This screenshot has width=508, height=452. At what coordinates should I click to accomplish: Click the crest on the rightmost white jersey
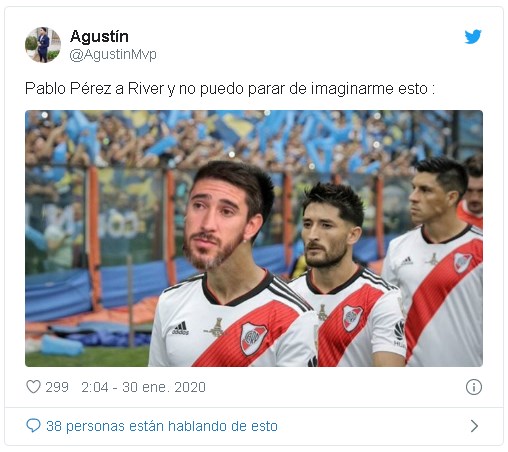pyautogui.click(x=463, y=263)
